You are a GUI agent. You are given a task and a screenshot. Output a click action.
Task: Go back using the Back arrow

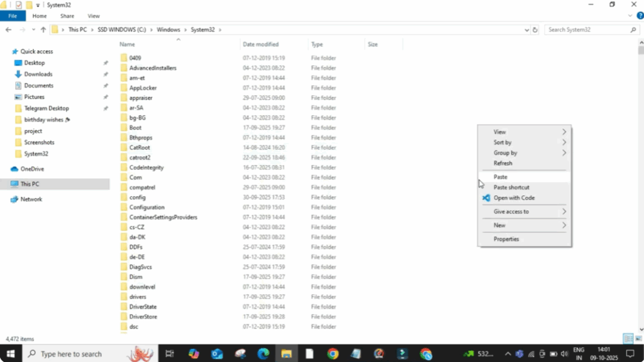pyautogui.click(x=9, y=30)
